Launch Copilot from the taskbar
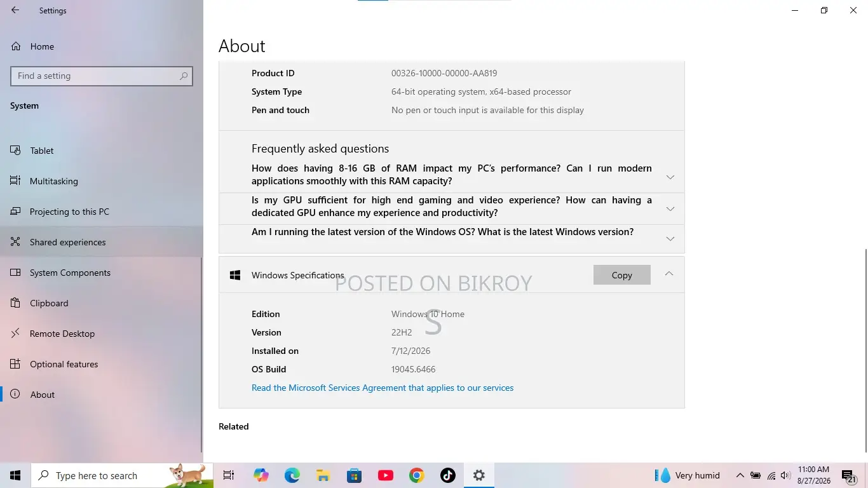Image resolution: width=868 pixels, height=488 pixels. pos(261,475)
